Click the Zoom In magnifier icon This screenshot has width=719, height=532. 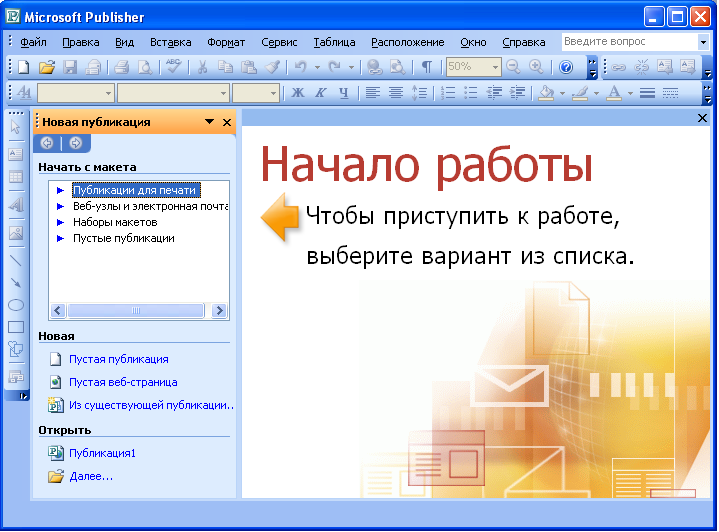(536, 67)
